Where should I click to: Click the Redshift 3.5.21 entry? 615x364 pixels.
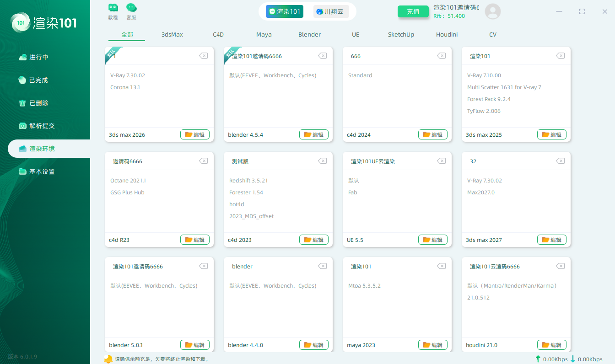pos(248,181)
